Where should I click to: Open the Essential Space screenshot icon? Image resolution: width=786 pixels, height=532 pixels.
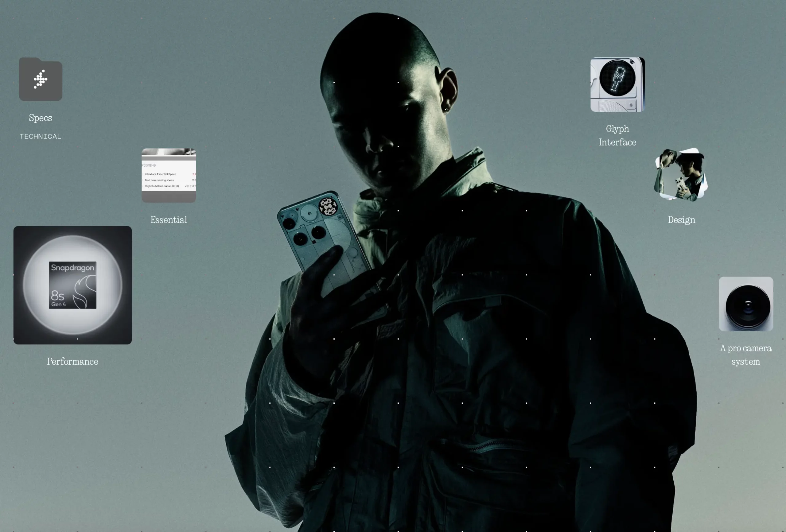(169, 175)
